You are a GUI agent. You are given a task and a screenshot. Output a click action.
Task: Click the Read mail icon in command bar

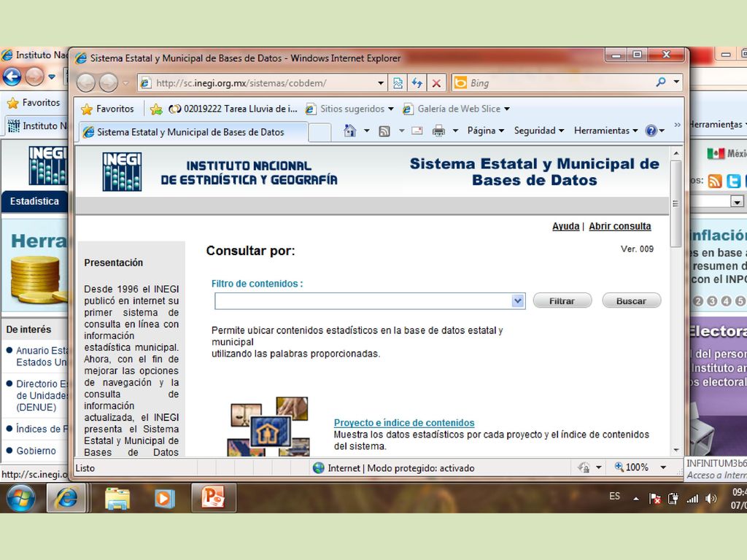tap(417, 131)
